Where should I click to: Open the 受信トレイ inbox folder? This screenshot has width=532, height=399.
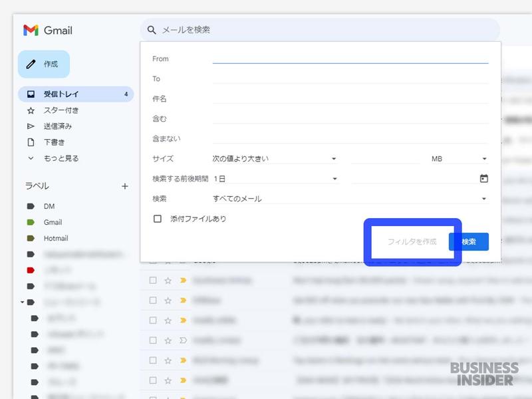(x=76, y=94)
